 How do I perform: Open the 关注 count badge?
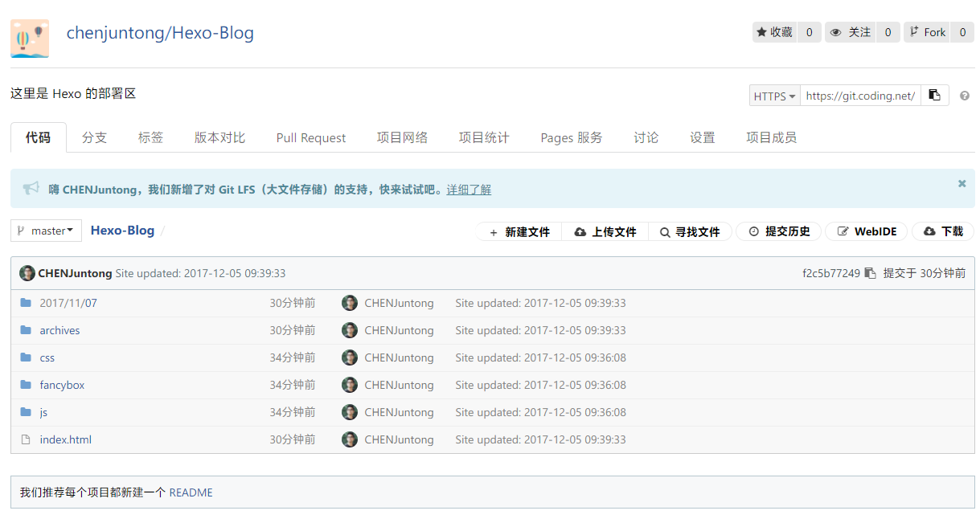888,32
